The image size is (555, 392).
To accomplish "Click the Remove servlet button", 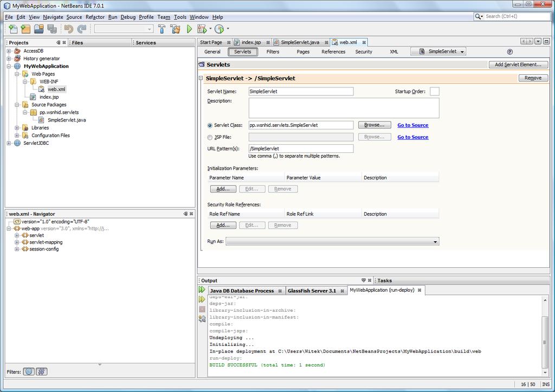I will 533,78.
